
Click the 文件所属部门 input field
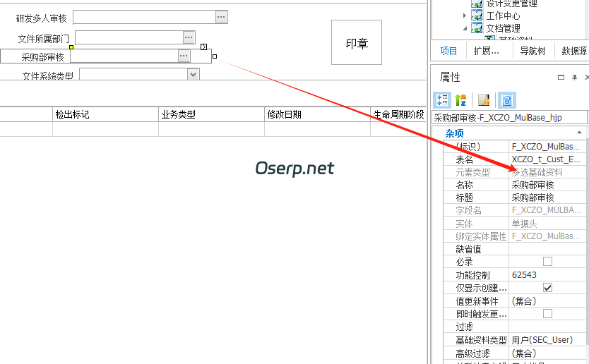129,37
